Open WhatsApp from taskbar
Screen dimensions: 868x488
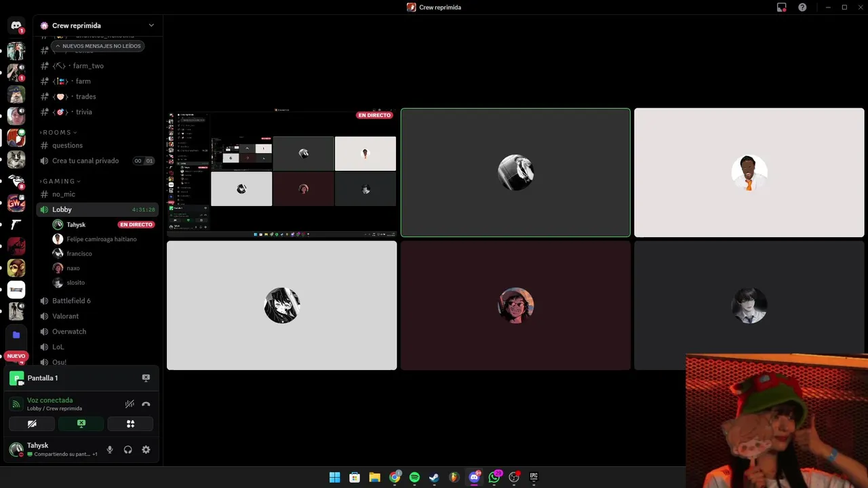[x=494, y=477]
